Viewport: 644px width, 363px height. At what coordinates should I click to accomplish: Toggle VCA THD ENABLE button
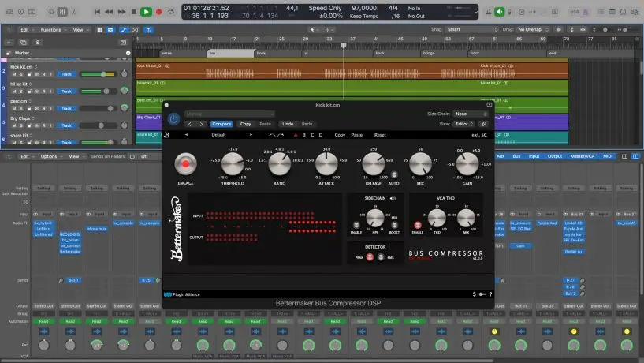tap(418, 225)
